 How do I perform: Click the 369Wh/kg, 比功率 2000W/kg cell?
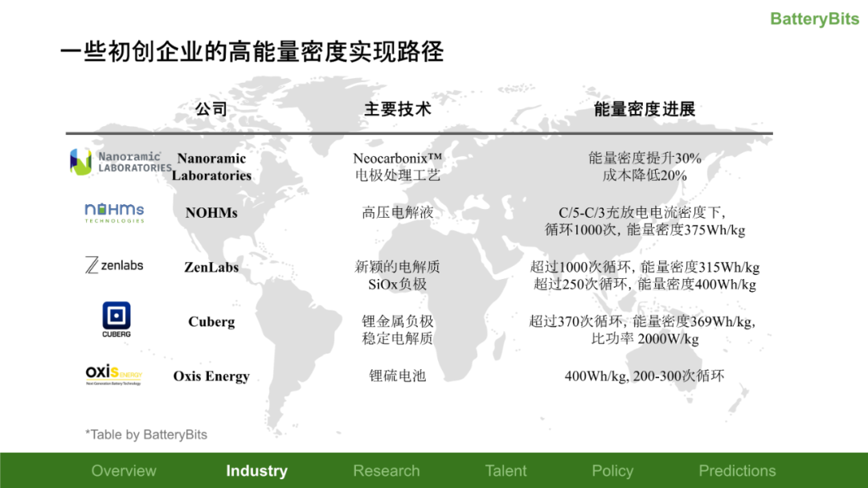pos(643,330)
